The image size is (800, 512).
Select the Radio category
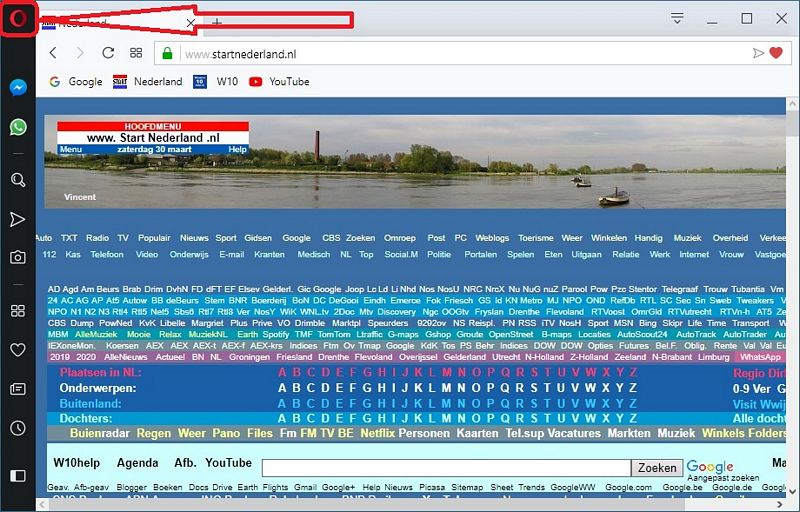click(97, 238)
